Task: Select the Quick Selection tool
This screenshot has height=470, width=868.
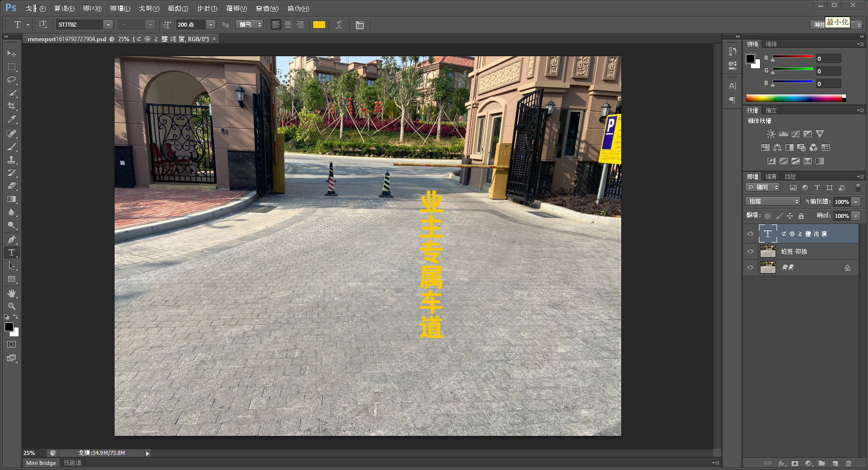Action: coord(12,93)
